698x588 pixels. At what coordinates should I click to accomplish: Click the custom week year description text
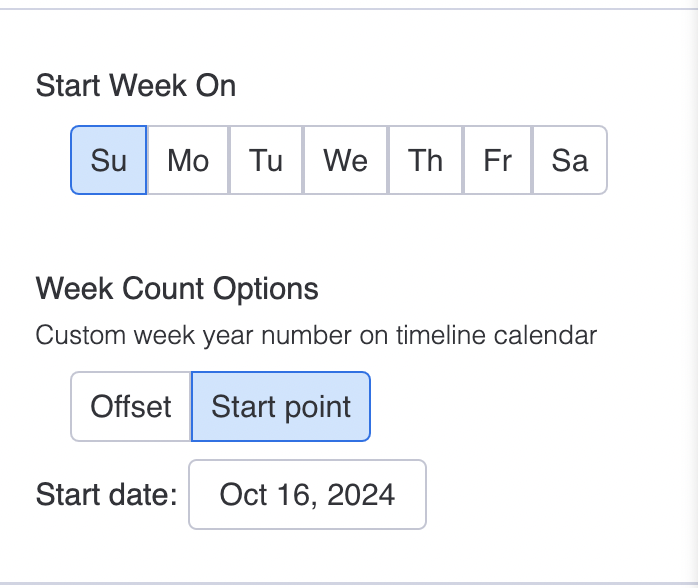tap(316, 334)
